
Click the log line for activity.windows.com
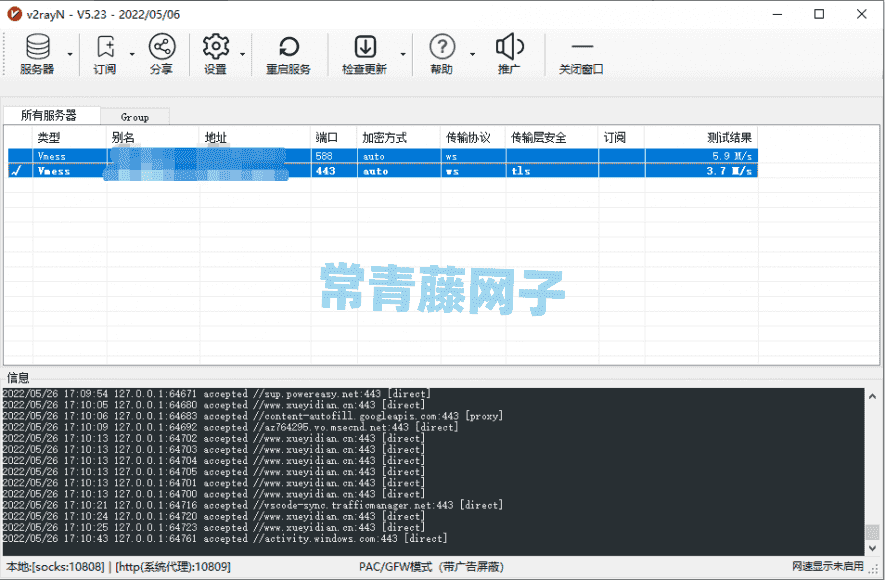(225, 538)
